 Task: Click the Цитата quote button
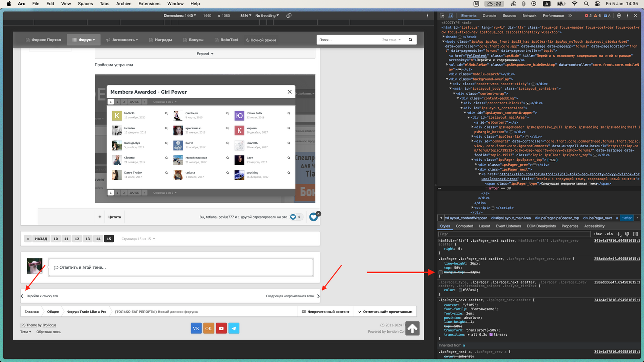pos(115,217)
